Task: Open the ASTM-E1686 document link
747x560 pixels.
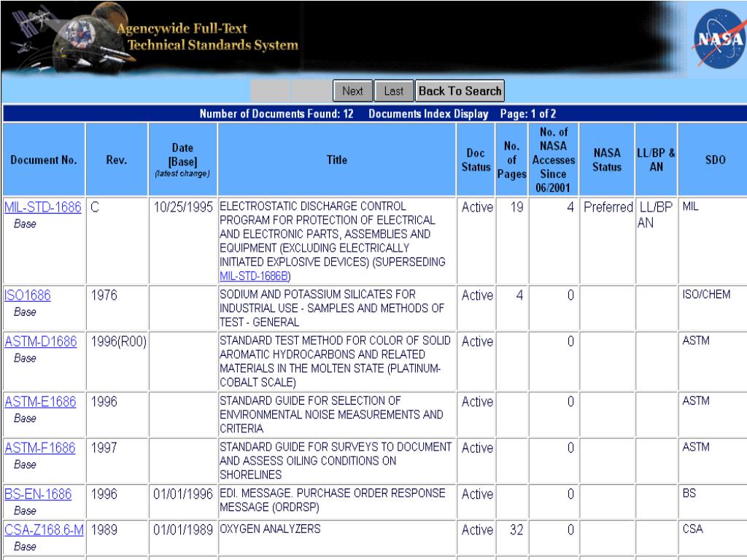Action: click(x=41, y=402)
